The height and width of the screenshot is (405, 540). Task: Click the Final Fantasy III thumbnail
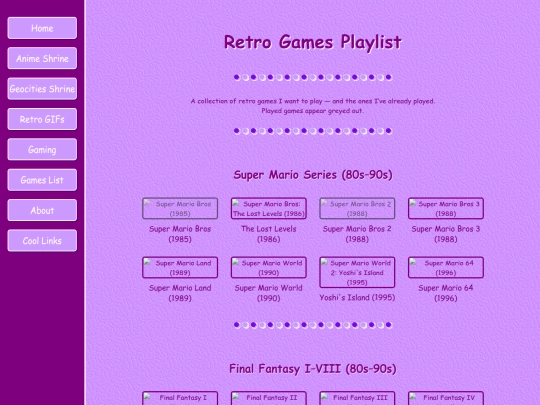pos(357,398)
